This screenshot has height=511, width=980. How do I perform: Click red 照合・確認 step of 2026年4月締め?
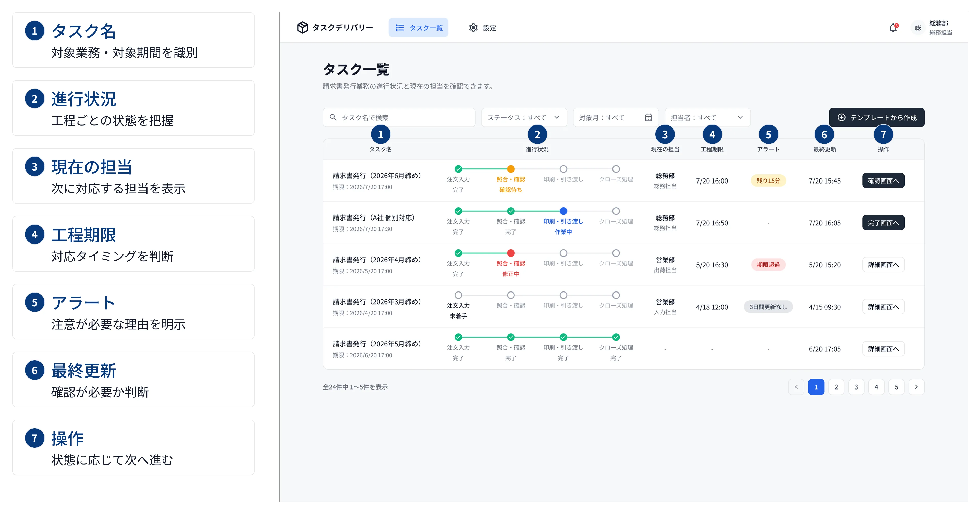pos(511,253)
